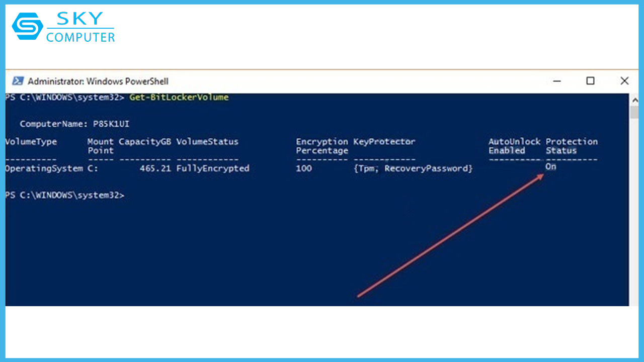Click the scrollbar up arrow
Screen dimensions: 644x362
coord(634,100)
